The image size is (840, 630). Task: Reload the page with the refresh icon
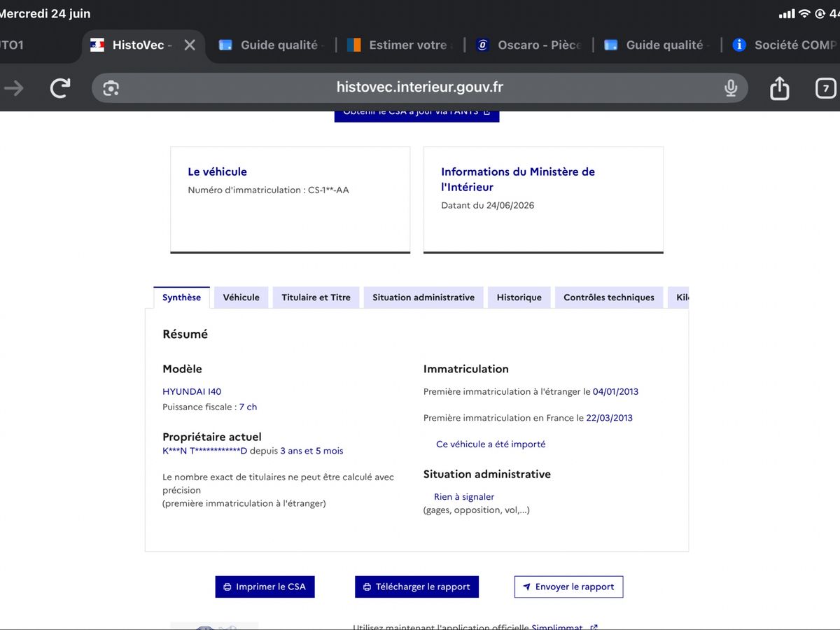(x=60, y=88)
